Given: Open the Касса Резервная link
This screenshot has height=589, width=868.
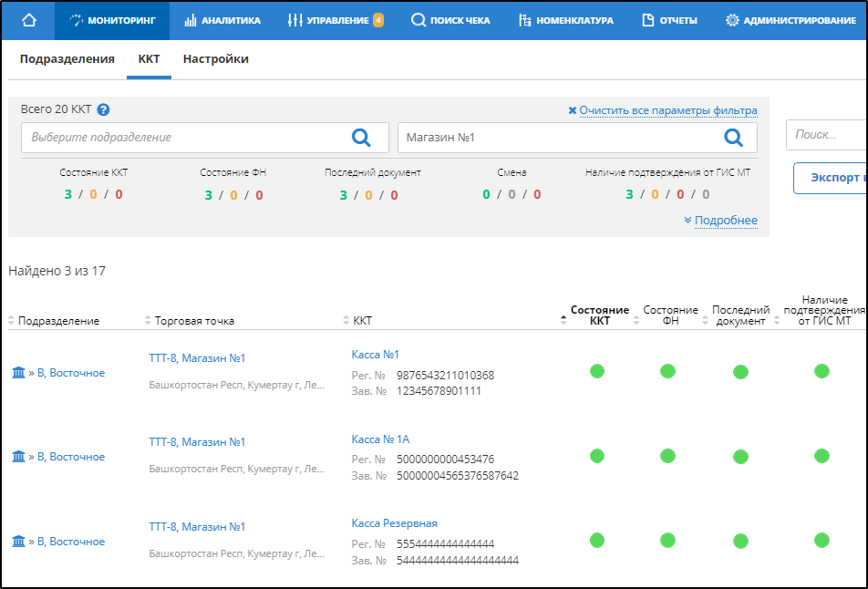Looking at the screenshot, I should click(394, 523).
